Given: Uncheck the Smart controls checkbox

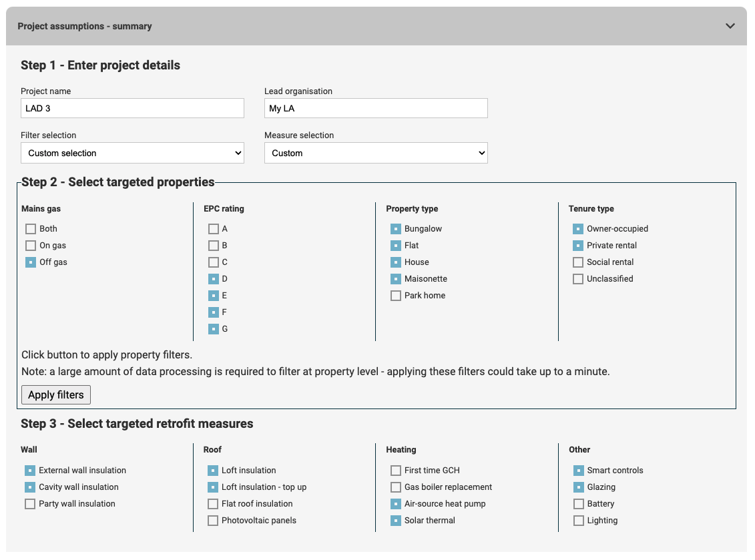Looking at the screenshot, I should 579,471.
